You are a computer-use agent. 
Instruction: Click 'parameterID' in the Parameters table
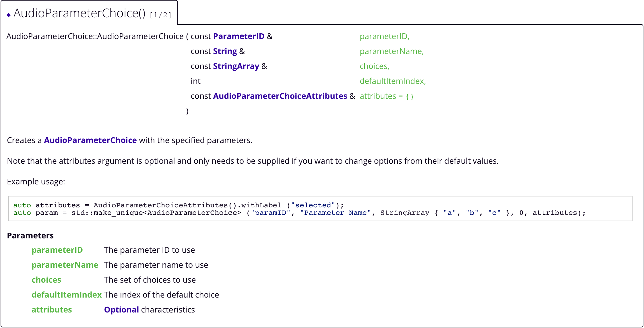pos(57,250)
